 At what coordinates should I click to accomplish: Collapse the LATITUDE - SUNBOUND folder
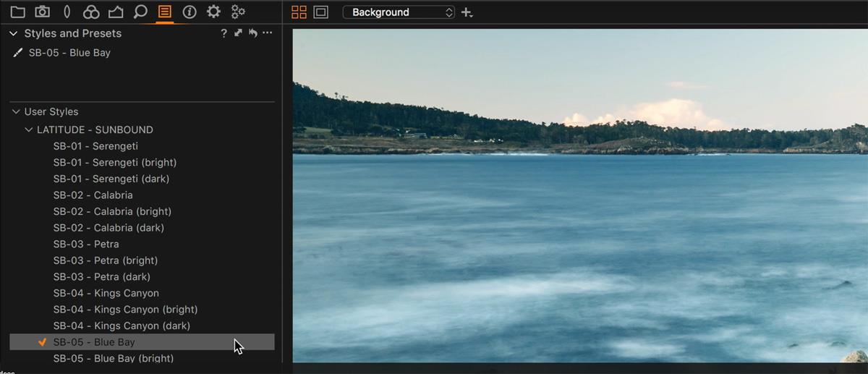[x=29, y=130]
